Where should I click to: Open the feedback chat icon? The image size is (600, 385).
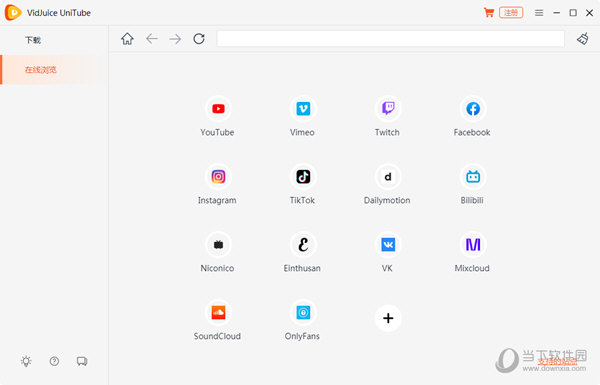click(x=82, y=361)
